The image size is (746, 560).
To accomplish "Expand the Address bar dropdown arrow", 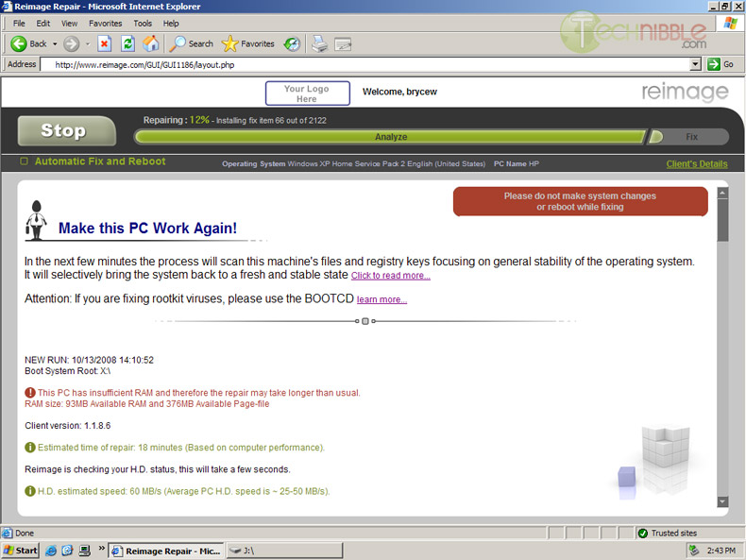I will (x=696, y=64).
